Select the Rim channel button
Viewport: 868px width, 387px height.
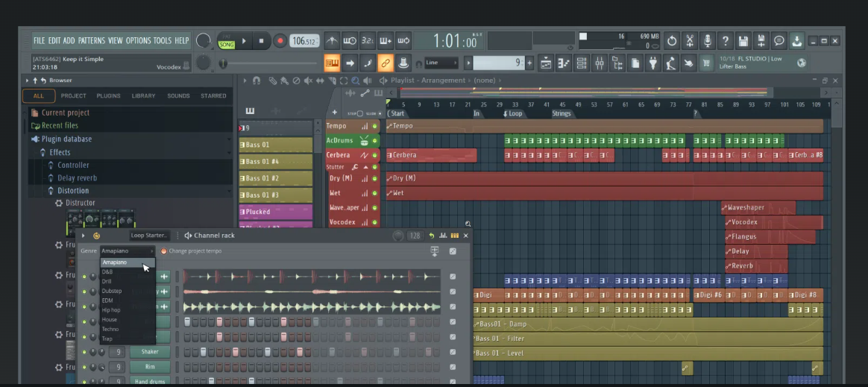(x=150, y=367)
